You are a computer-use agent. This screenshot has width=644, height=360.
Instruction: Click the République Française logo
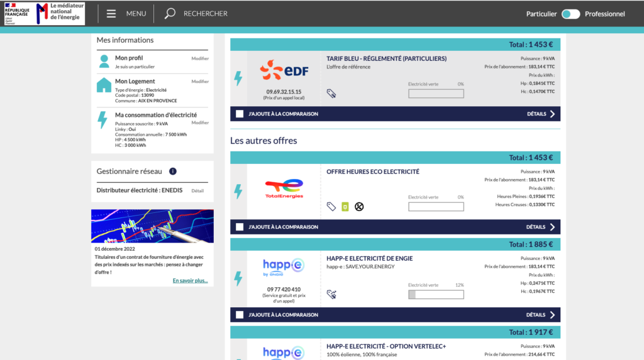coord(17,14)
